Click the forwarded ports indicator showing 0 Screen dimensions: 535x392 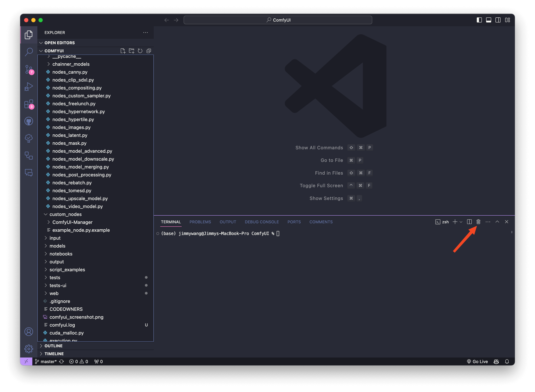tap(98, 361)
